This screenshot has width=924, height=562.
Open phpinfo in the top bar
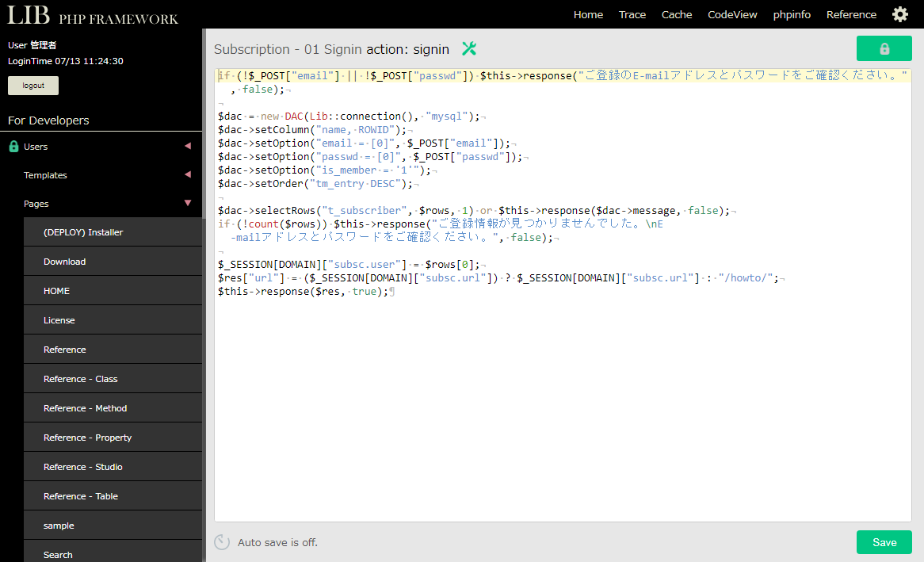792,14
